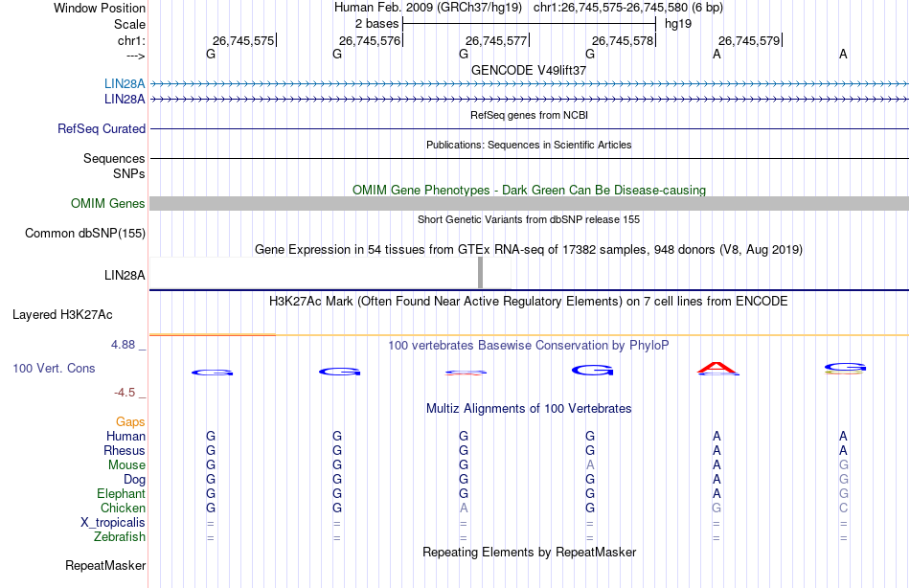Click the Elephant species label

pos(121,493)
